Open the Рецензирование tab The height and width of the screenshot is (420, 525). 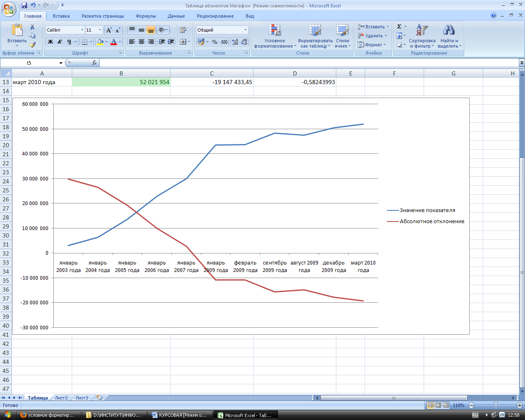point(215,16)
